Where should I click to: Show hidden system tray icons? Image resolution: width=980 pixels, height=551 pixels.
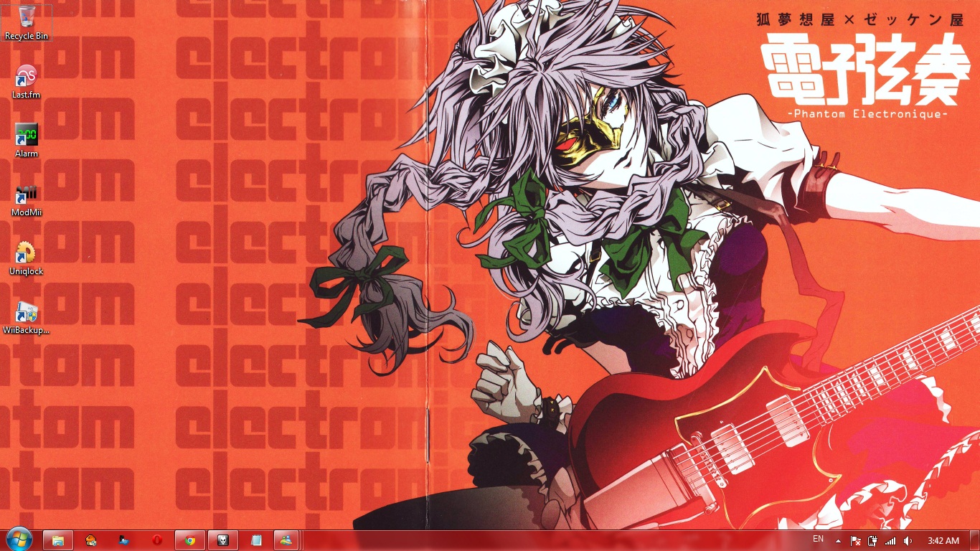pos(837,540)
